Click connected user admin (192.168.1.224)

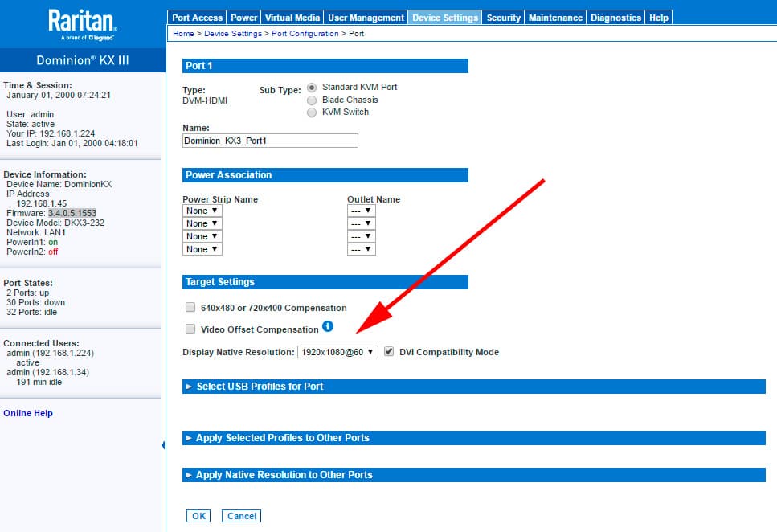pos(50,353)
